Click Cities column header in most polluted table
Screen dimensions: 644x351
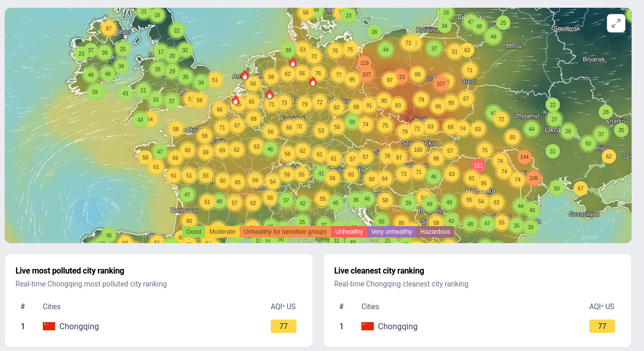[x=52, y=307]
